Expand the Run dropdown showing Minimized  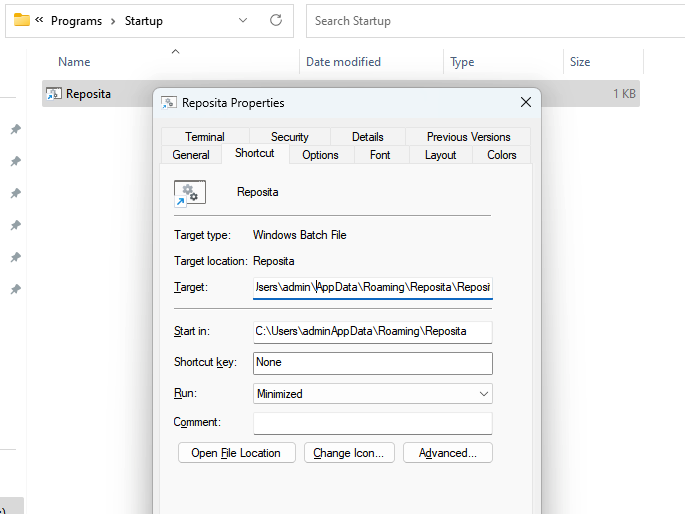pyautogui.click(x=373, y=393)
